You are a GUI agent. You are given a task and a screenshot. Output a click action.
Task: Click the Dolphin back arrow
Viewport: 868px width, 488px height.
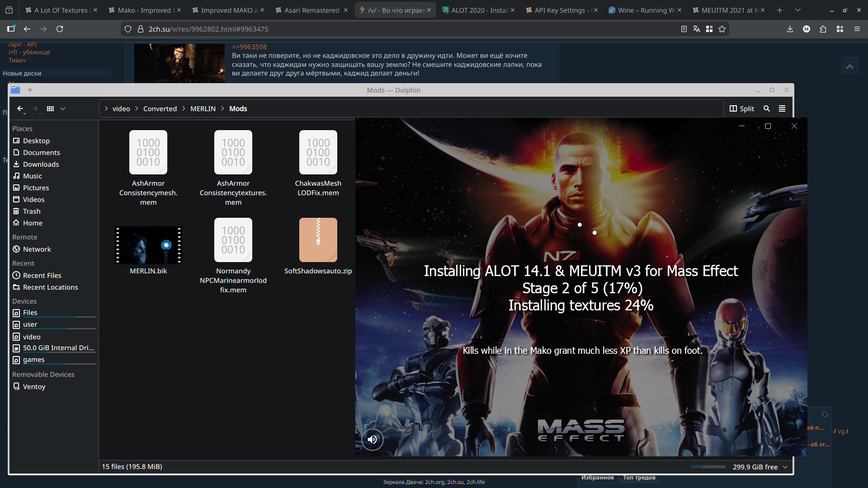coord(20,108)
